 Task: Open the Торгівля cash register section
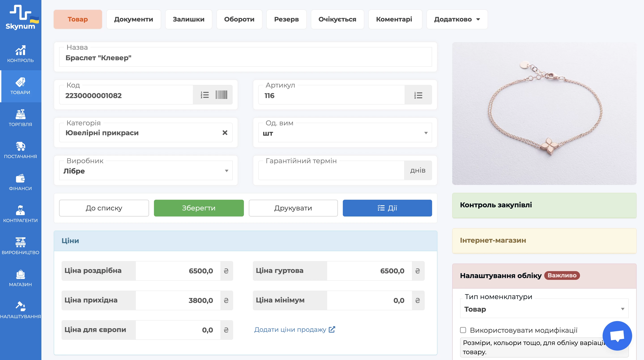20,118
